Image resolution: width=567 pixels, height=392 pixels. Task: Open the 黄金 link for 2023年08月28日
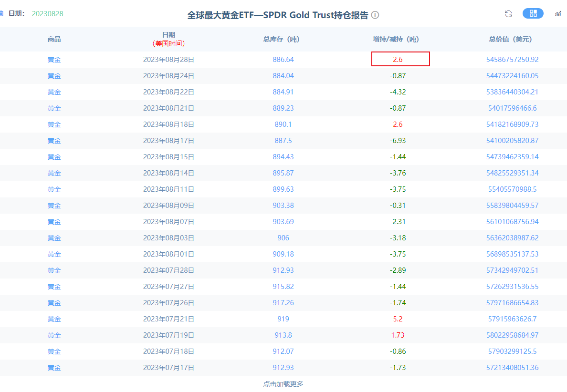[54, 60]
